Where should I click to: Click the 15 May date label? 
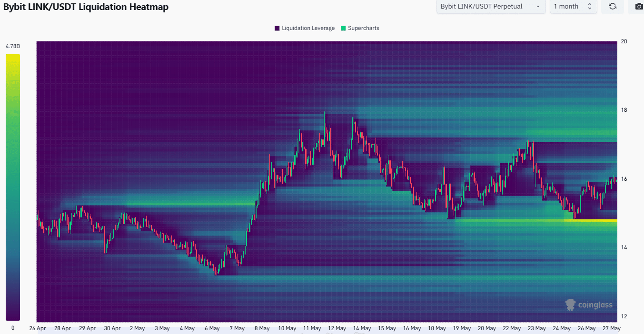point(387,328)
